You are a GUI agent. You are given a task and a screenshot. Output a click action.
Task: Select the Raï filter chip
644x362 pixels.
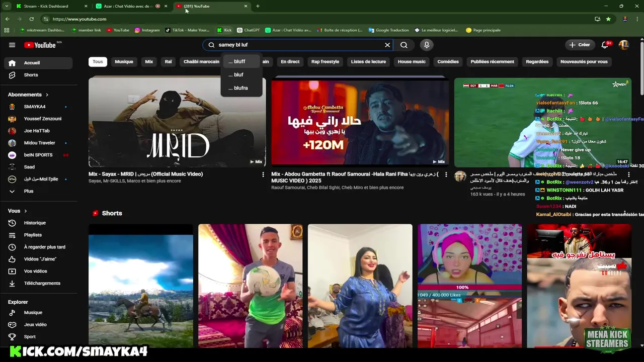pyautogui.click(x=169, y=61)
